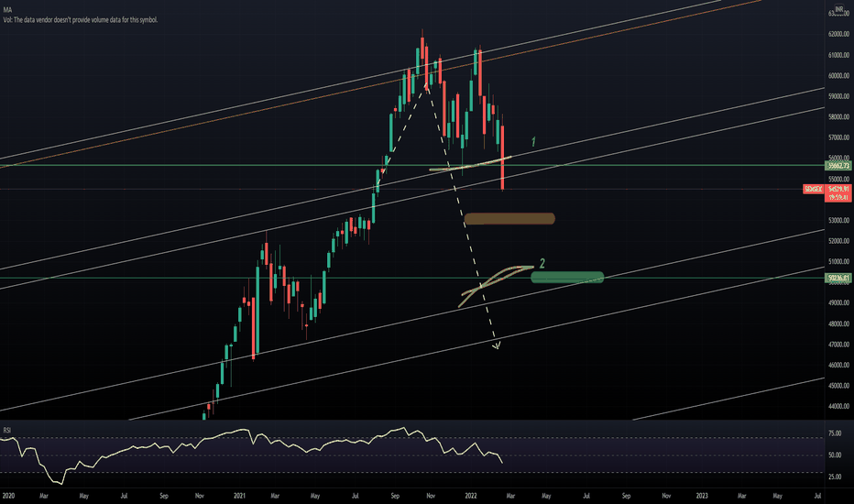Click the MA indicator label
854x504 pixels.
(x=7, y=10)
